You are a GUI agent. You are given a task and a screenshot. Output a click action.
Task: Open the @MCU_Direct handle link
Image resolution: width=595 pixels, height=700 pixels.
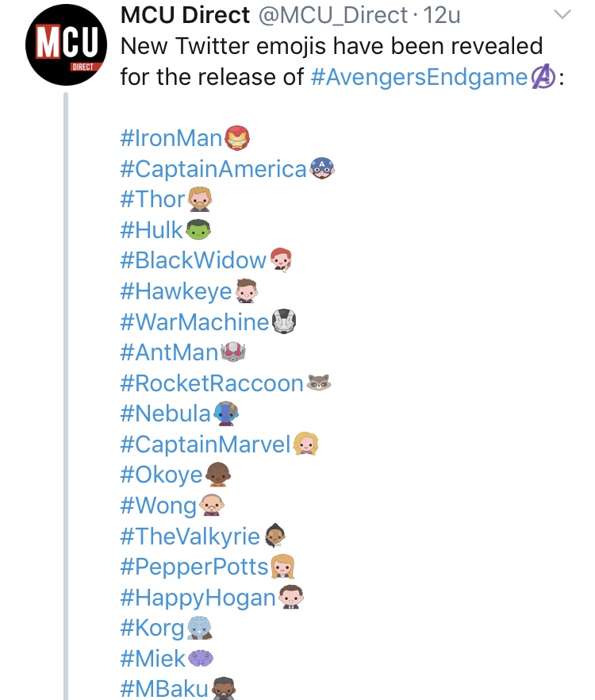pos(333,15)
